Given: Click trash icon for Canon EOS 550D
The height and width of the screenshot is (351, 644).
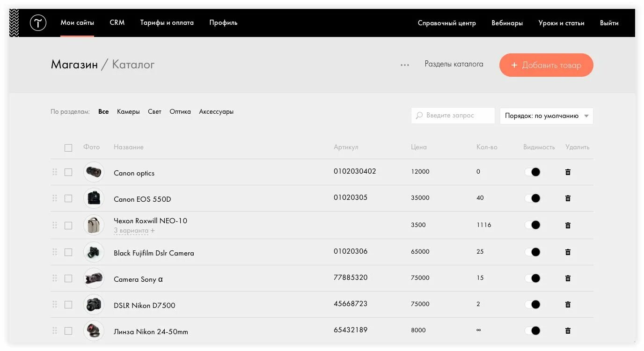Looking at the screenshot, I should pyautogui.click(x=568, y=198).
